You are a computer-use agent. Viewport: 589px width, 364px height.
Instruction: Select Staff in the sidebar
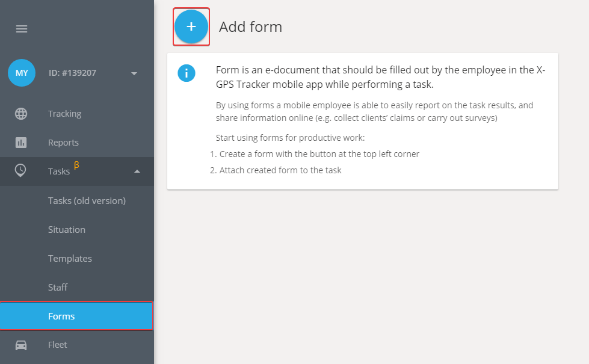click(58, 288)
